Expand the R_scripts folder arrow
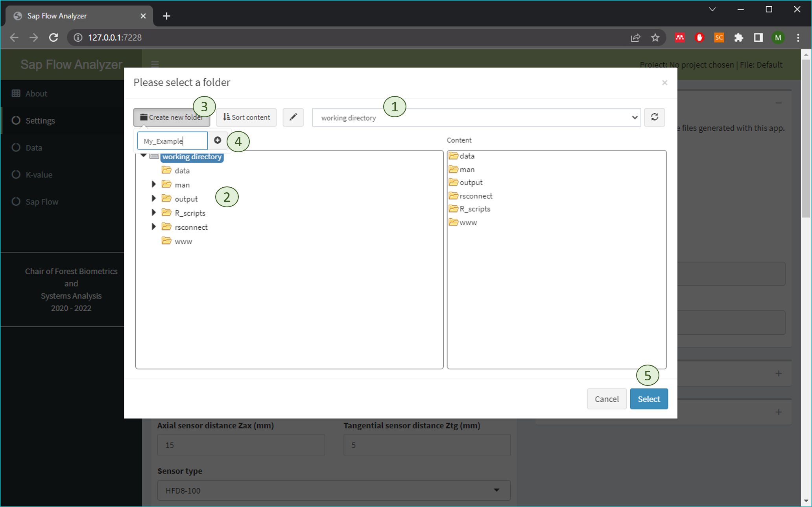812x507 pixels. tap(154, 212)
